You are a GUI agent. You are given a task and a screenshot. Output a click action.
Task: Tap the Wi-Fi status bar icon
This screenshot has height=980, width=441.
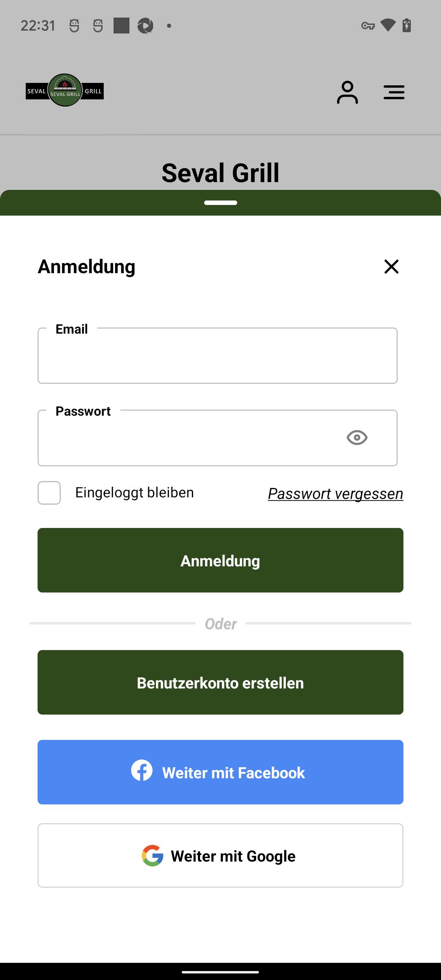pyautogui.click(x=388, y=25)
